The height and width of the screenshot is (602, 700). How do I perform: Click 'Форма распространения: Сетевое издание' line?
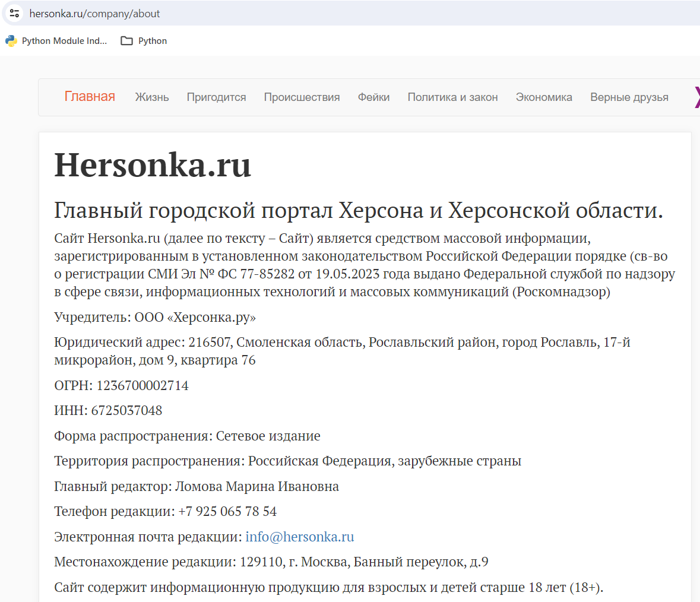pos(188,436)
